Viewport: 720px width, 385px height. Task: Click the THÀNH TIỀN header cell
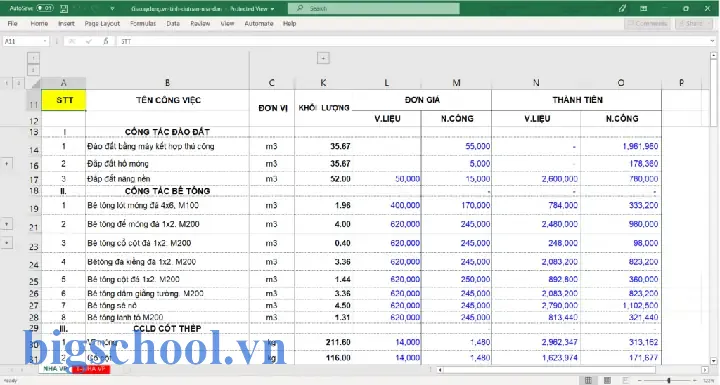[577, 100]
